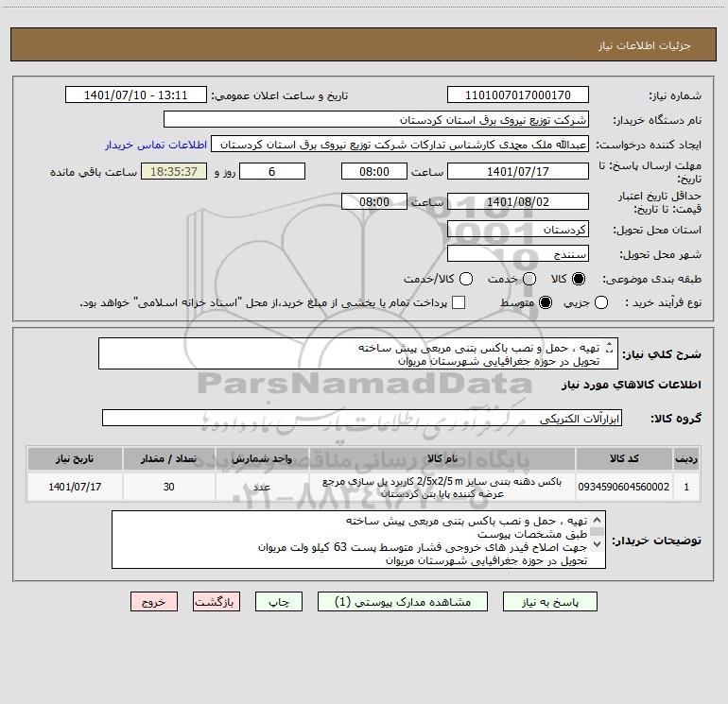The width and height of the screenshot is (728, 704).
Task: Click price validity hour 08:00 field
Action: click(374, 201)
